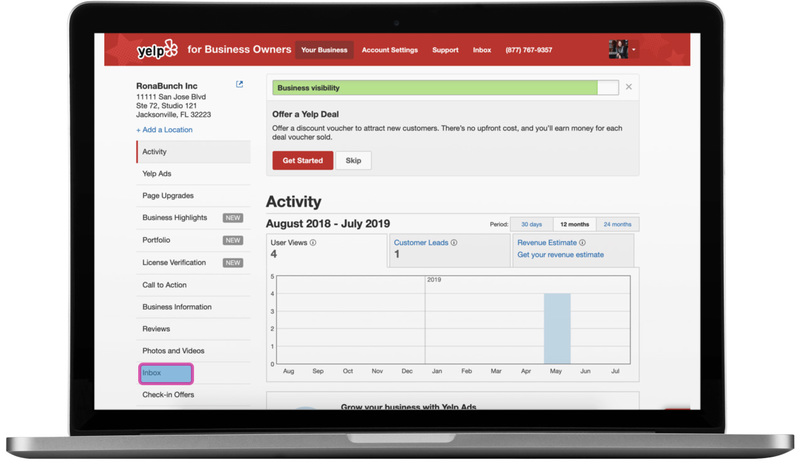
Task: Dismiss the Business visibility banner
Action: [x=629, y=87]
